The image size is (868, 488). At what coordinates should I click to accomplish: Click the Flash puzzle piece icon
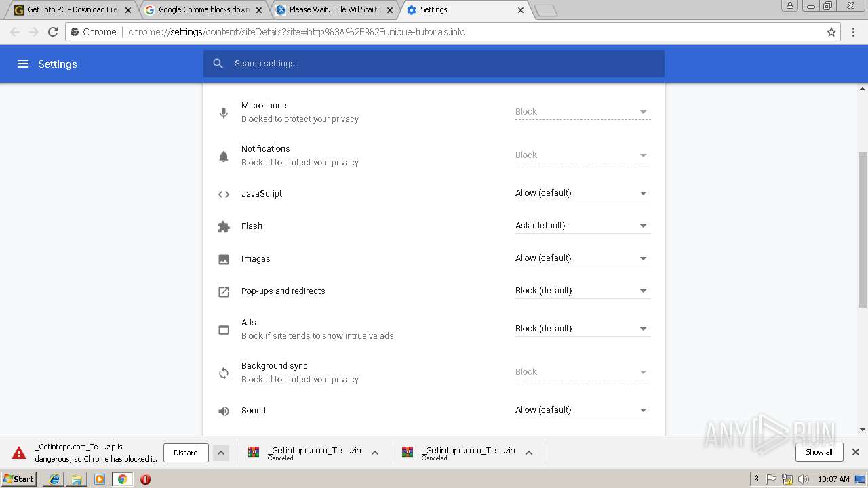click(224, 226)
